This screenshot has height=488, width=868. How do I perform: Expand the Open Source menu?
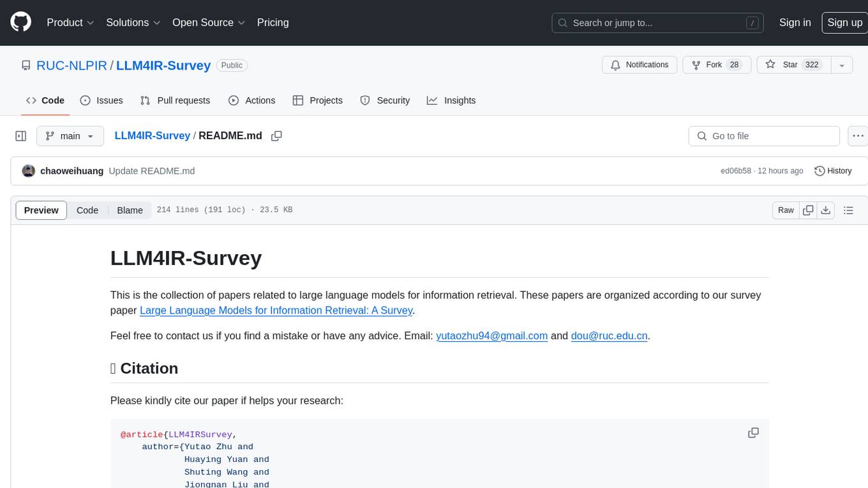209,22
